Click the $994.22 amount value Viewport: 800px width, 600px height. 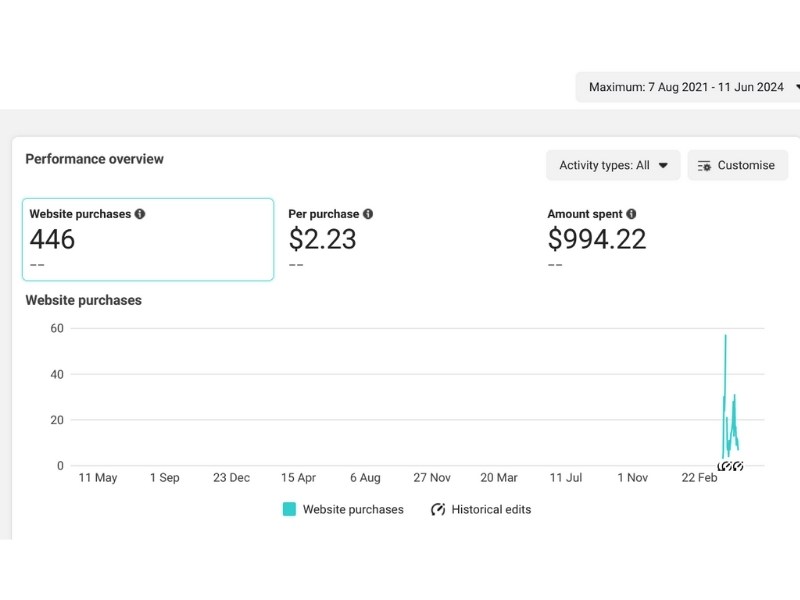click(x=596, y=239)
